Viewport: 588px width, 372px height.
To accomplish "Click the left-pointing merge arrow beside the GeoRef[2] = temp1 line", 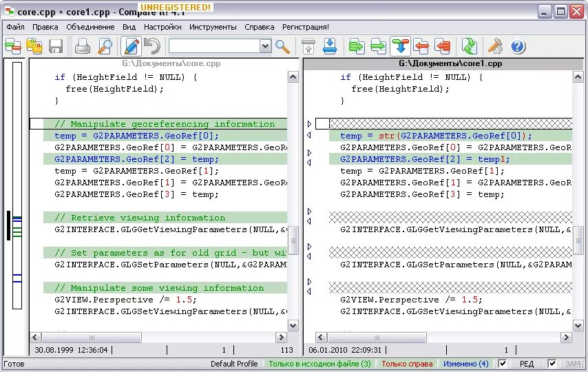I will 309,163.
